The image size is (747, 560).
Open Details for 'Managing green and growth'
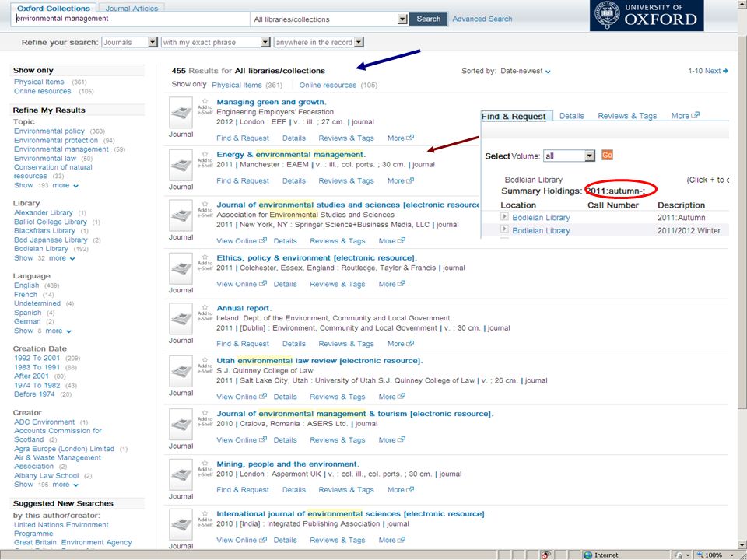(294, 138)
